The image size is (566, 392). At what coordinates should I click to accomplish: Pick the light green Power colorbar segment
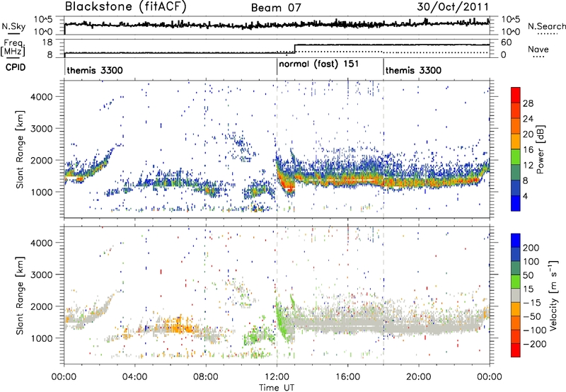(516, 157)
